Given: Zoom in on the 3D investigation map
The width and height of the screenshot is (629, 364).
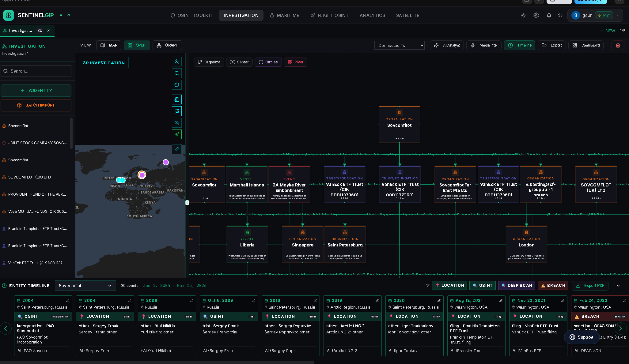Looking at the screenshot, I should pyautogui.click(x=177, y=62).
